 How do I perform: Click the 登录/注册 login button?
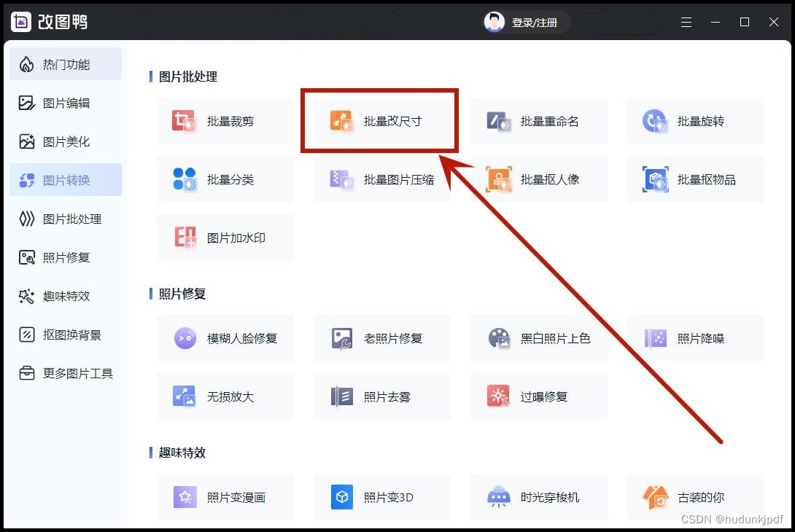coord(527,23)
